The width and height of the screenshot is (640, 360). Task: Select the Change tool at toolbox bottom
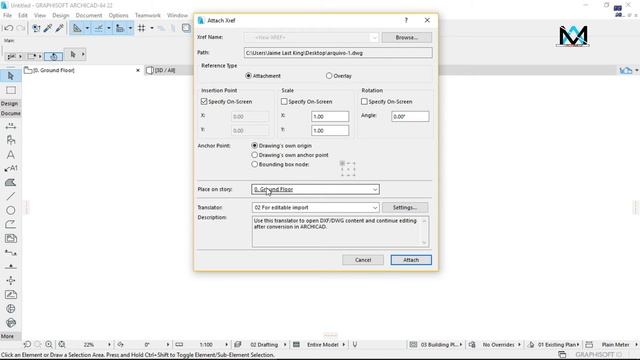coord(11,323)
